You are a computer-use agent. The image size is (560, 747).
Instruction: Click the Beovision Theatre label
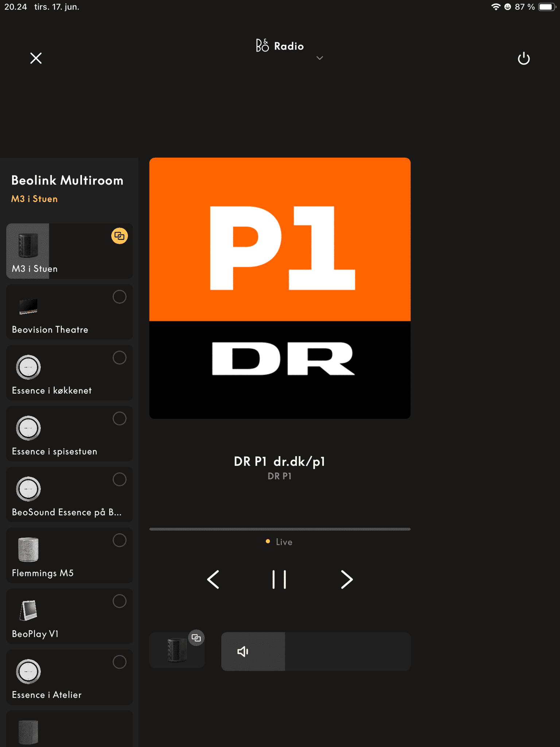pos(50,330)
